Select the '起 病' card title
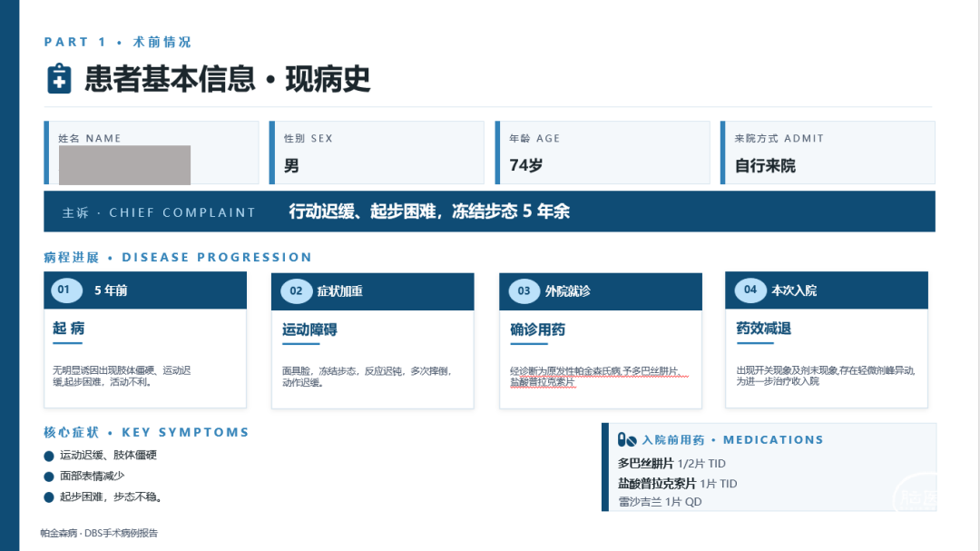The image size is (980, 551). coord(68,329)
